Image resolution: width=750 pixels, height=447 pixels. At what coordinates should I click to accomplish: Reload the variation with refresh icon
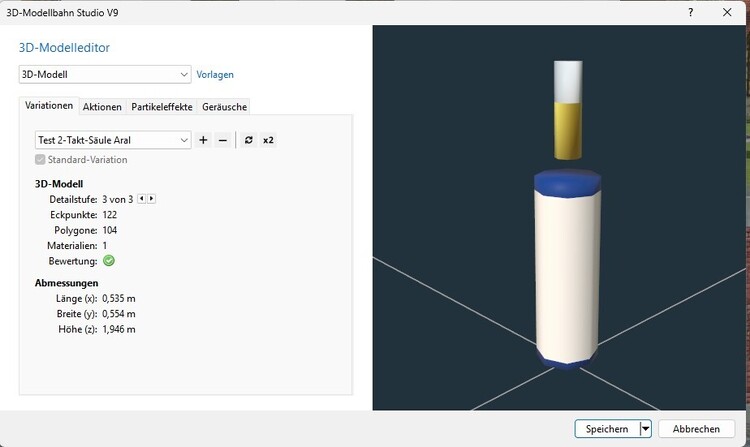point(249,140)
